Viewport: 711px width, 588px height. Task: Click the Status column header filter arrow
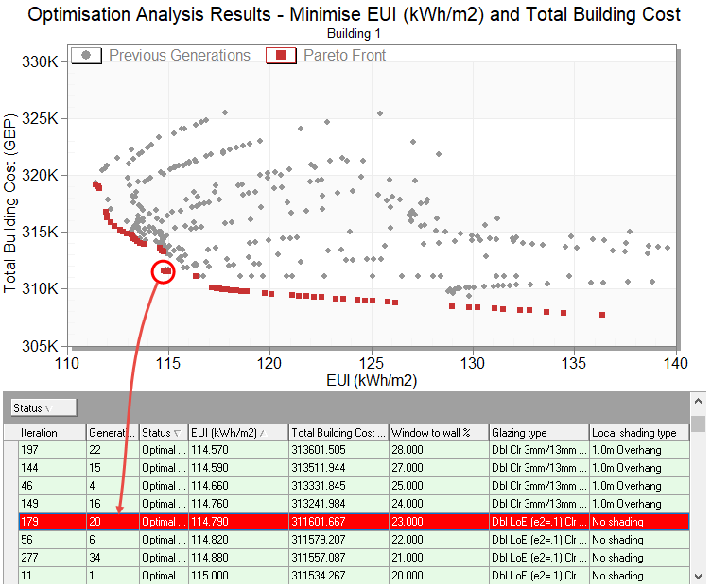click(x=180, y=432)
